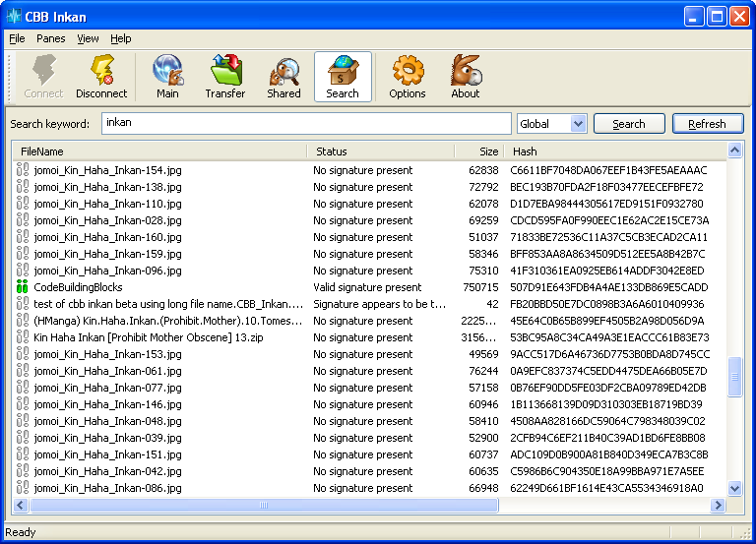Click the Search keyword label
Screen dimensions: 756x544
[49, 124]
